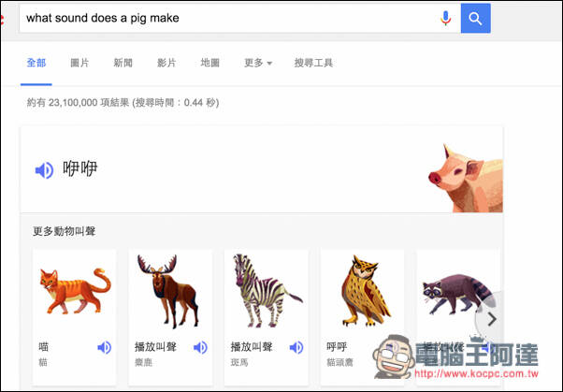Select the 全部 results tab

coord(36,64)
